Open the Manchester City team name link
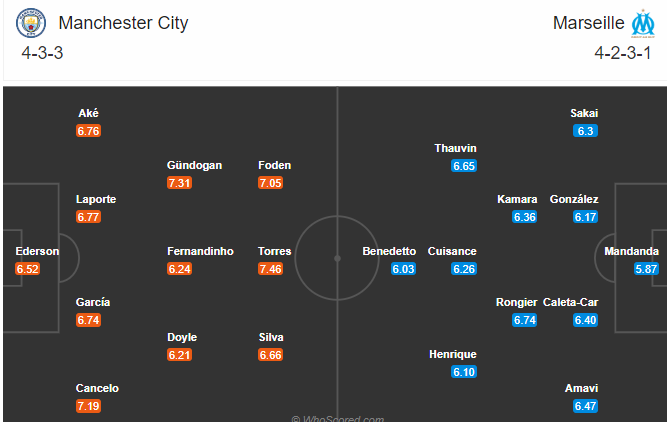 click(x=123, y=23)
